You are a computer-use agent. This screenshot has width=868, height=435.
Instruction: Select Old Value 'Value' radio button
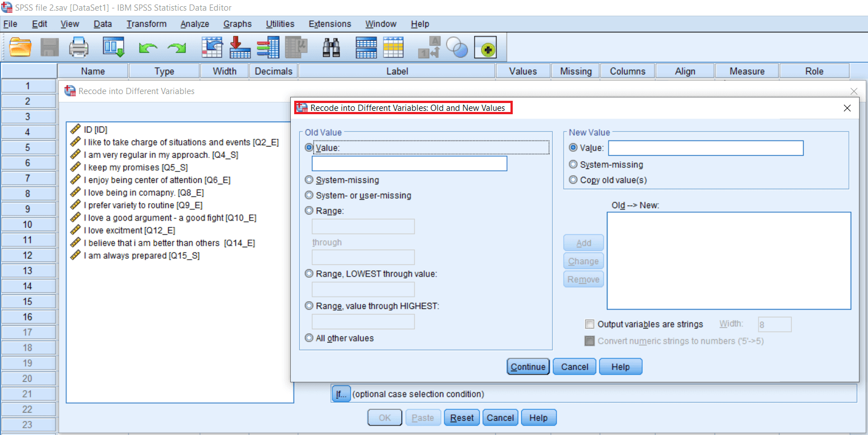click(x=309, y=148)
